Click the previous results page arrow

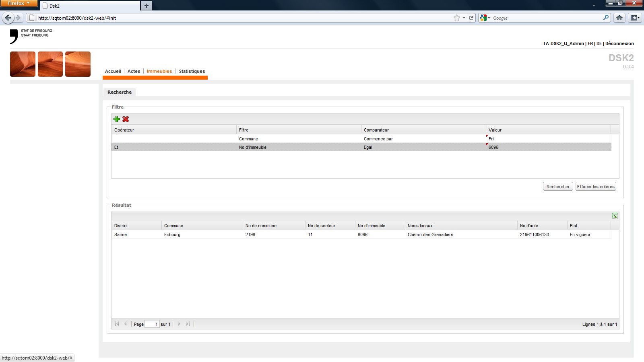[x=126, y=324]
